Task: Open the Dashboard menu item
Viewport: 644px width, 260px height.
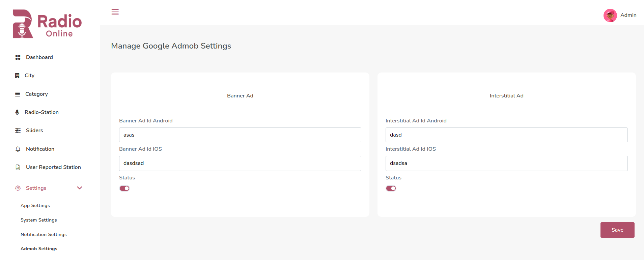Action: click(x=39, y=57)
